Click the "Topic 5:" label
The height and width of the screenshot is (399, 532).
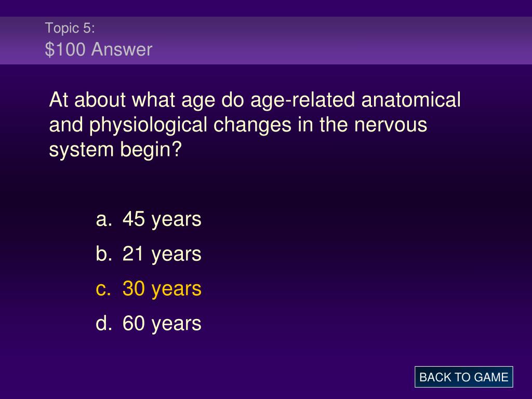click(x=70, y=28)
